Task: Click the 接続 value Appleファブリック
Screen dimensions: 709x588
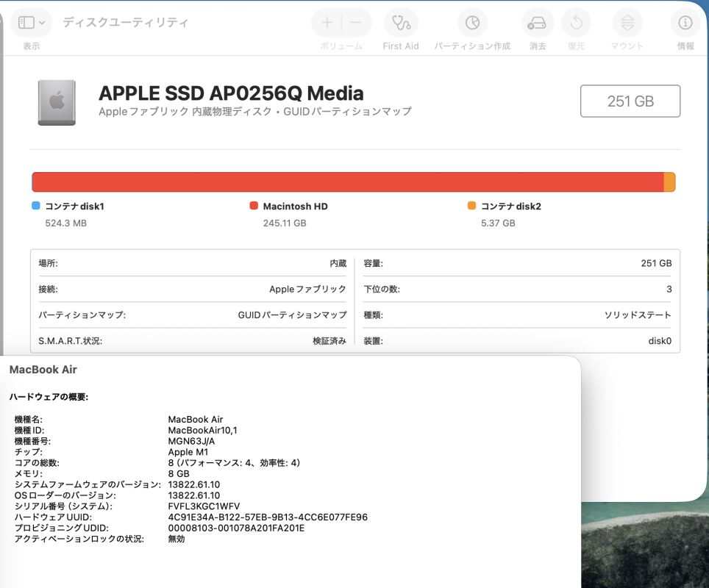Action: click(x=307, y=289)
